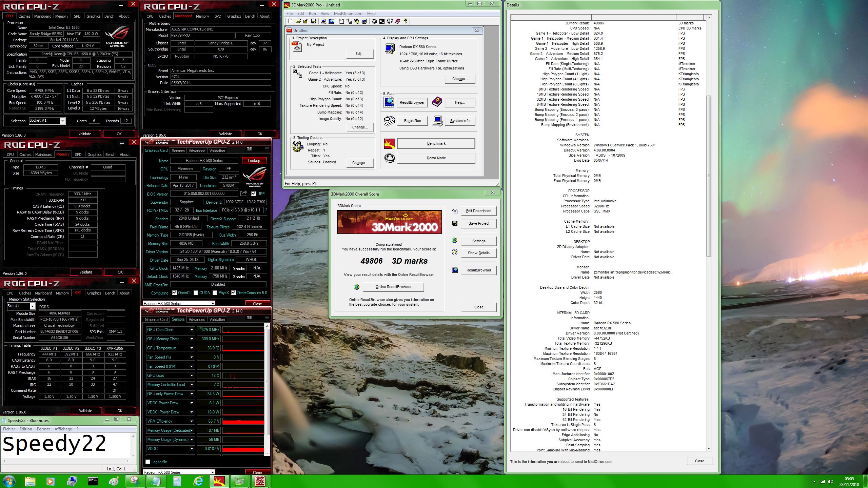Click Demo Mode button
The width and height of the screenshot is (868, 488).
(x=436, y=158)
